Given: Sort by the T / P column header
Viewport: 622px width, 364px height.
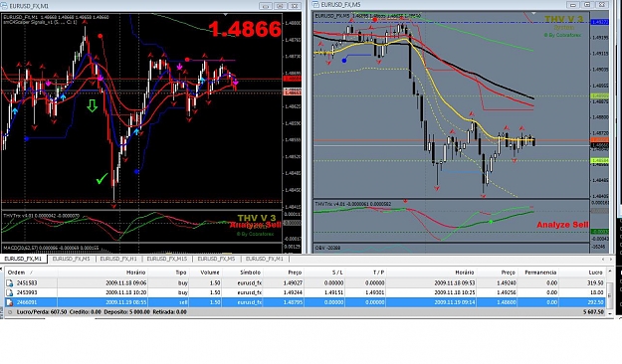Looking at the screenshot, I should tap(366, 273).
